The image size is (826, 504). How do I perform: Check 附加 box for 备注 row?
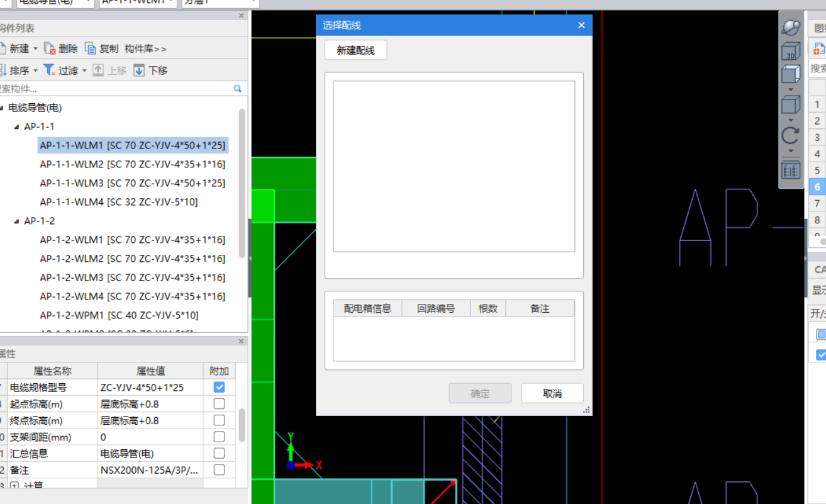219,469
